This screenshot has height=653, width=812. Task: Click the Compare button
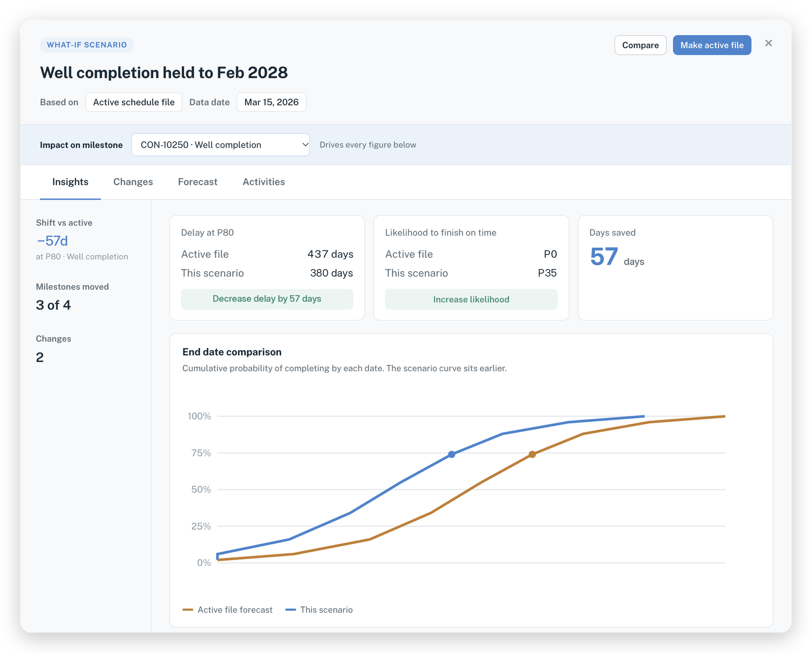[x=640, y=45]
